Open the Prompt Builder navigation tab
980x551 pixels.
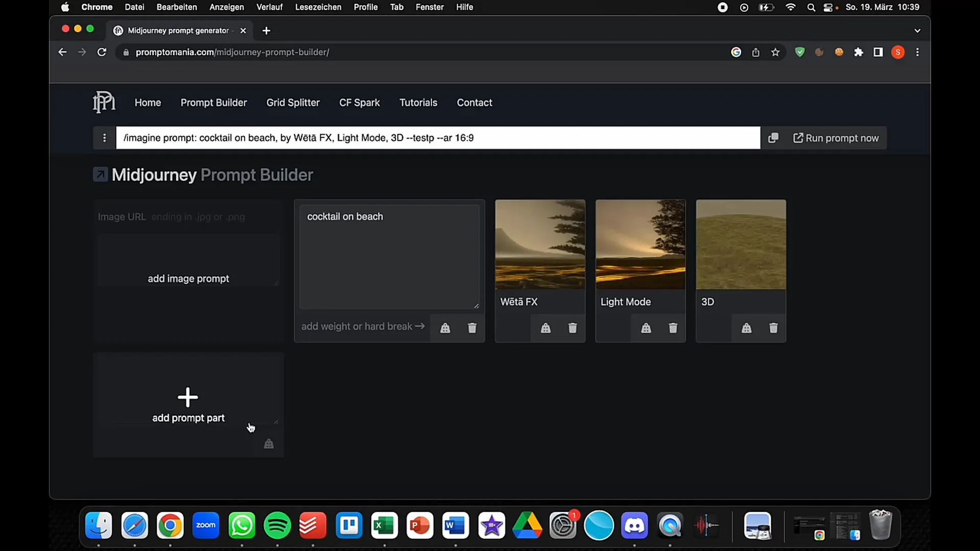click(213, 102)
